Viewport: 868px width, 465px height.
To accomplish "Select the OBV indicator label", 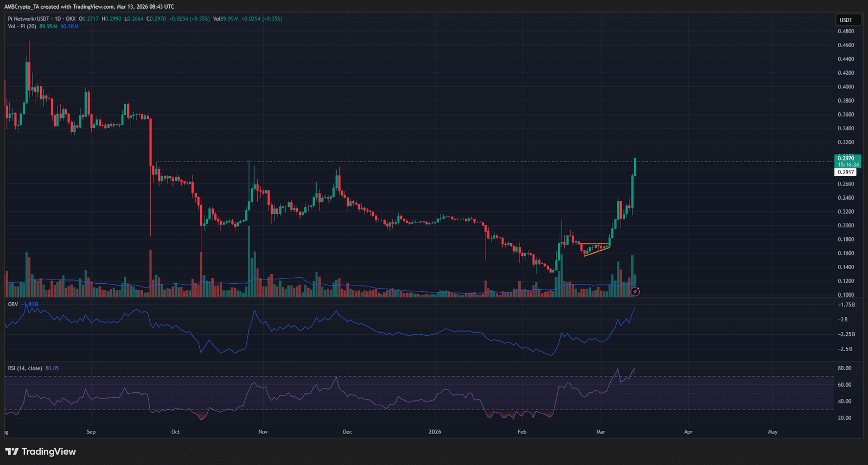I will (12, 304).
